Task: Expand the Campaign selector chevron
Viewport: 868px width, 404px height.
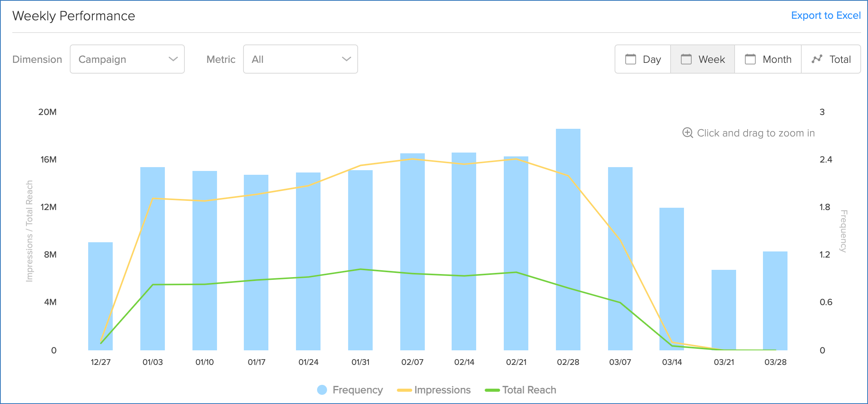Action: tap(173, 59)
